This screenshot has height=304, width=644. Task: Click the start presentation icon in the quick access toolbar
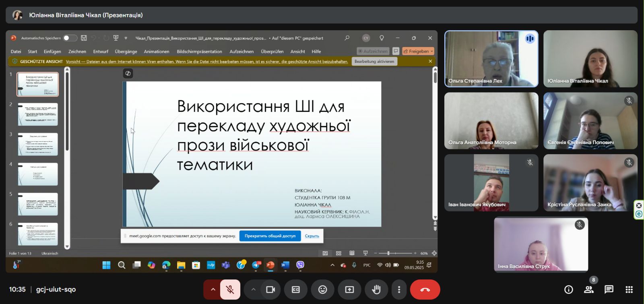tap(116, 38)
